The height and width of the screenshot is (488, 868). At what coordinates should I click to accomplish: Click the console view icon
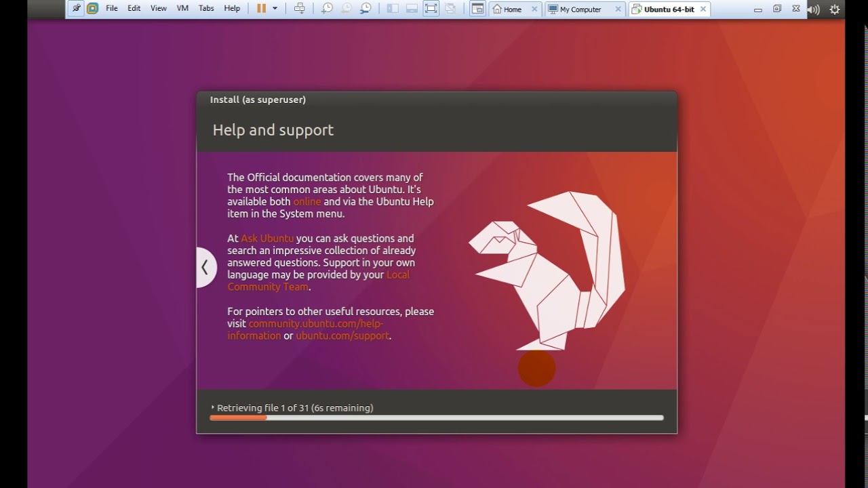[478, 9]
